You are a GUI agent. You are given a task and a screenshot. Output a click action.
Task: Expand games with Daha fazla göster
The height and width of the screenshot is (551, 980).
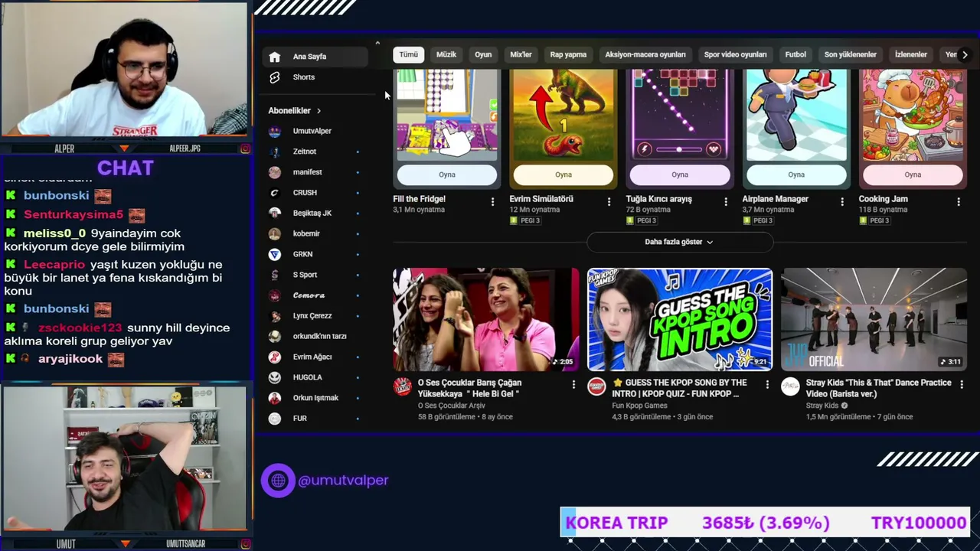679,242
